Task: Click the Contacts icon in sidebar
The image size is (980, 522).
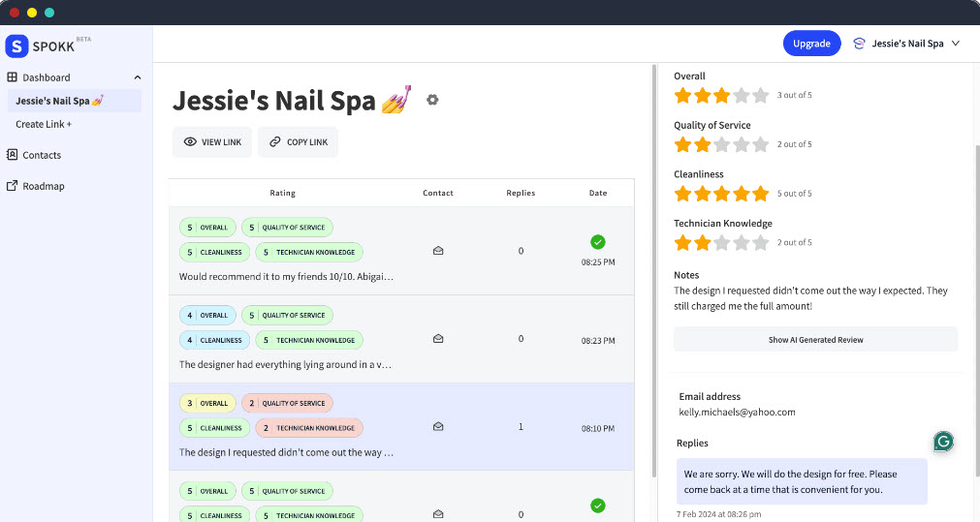Action: coord(13,155)
